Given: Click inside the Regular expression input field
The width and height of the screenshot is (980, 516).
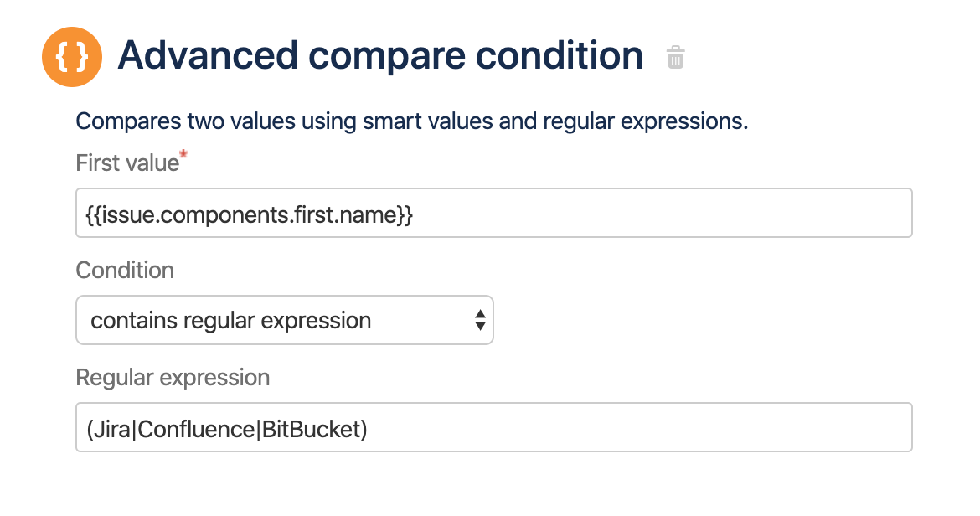Looking at the screenshot, I should (493, 427).
